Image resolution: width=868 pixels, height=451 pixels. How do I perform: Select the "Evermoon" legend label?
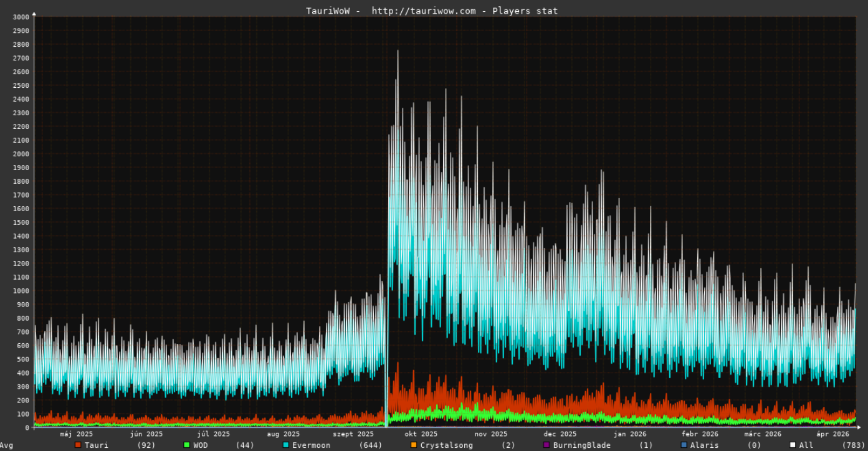[x=312, y=445]
